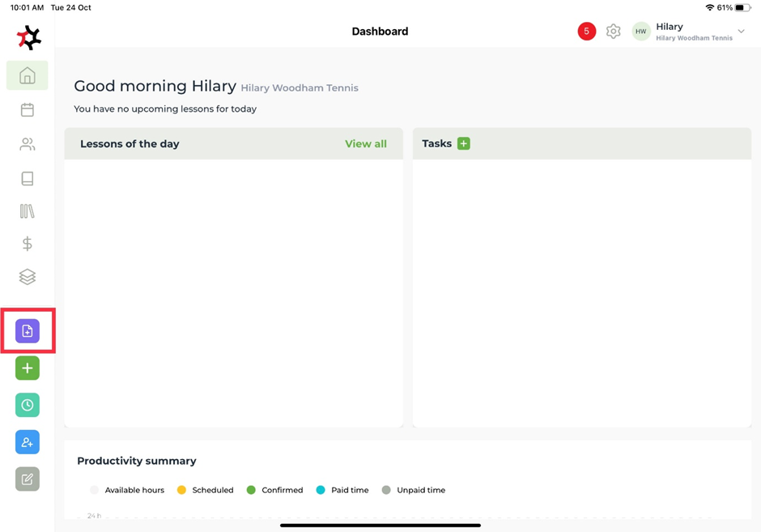The image size is (761, 532).
Task: Open the Calendar from the sidebar
Action: click(28, 110)
